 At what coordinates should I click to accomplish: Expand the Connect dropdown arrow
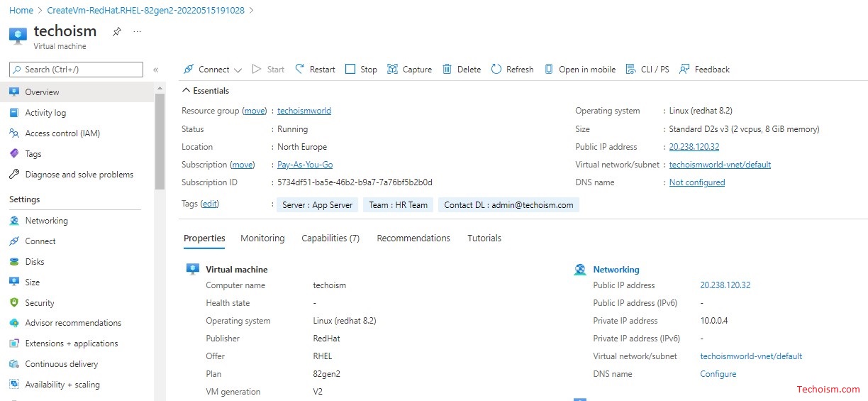tap(238, 70)
